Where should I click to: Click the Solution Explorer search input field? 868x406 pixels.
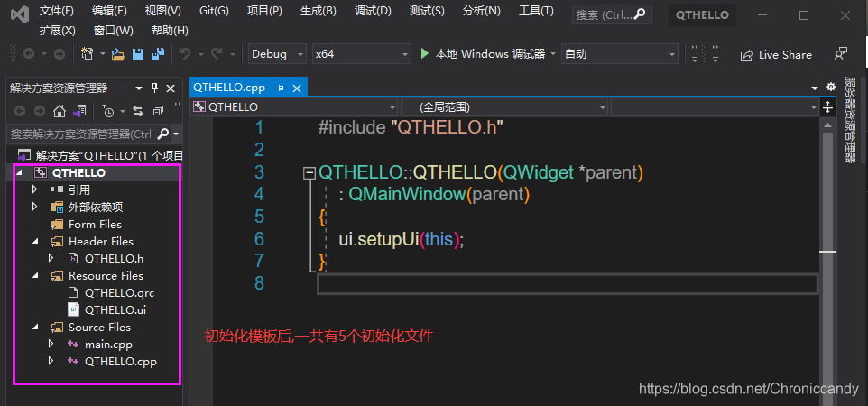click(x=81, y=134)
